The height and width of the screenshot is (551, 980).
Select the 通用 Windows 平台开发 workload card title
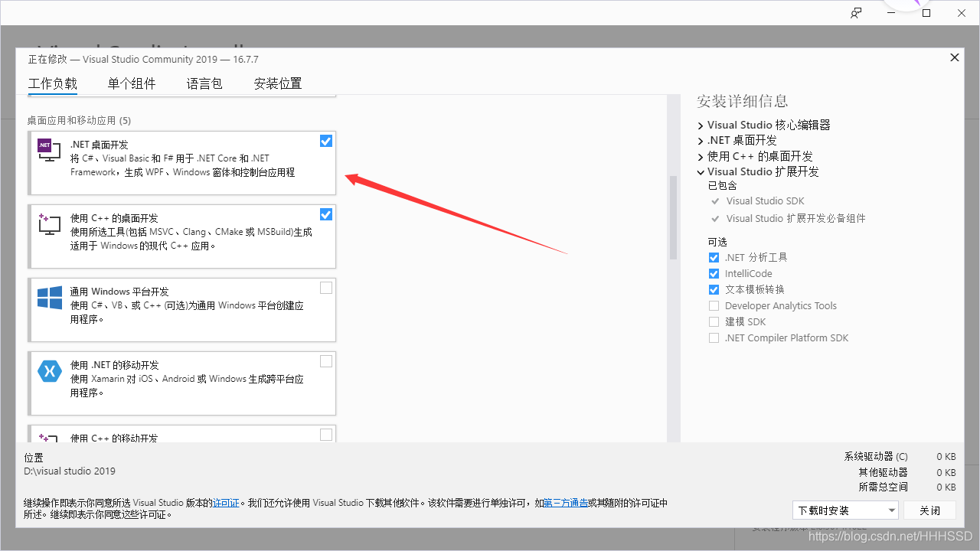pyautogui.click(x=119, y=292)
